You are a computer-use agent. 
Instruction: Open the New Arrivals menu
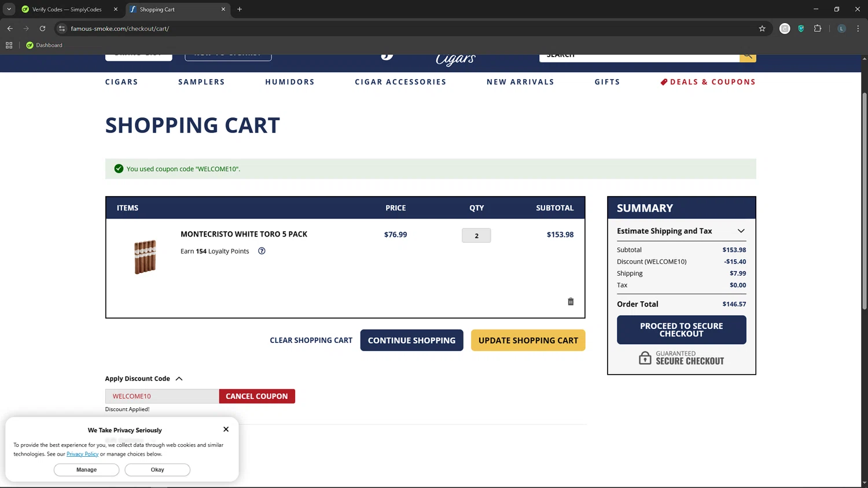[520, 82]
